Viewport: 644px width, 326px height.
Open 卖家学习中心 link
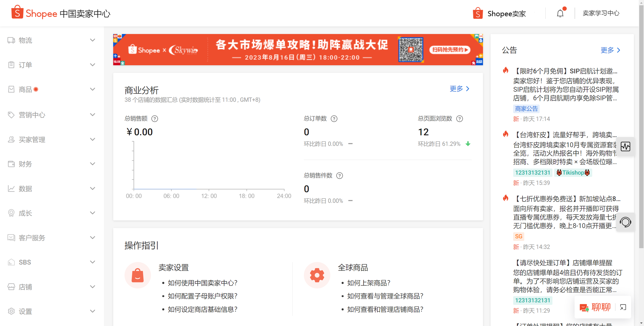coord(601,13)
